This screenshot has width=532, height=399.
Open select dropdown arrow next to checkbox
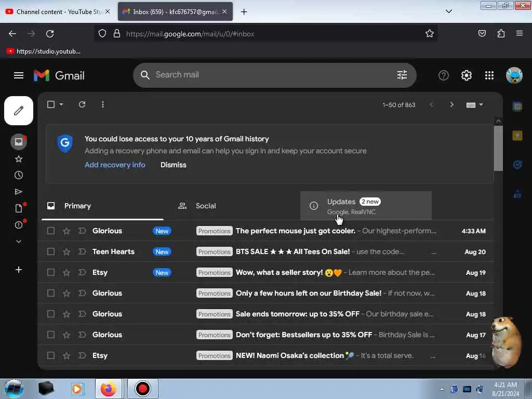point(61,104)
